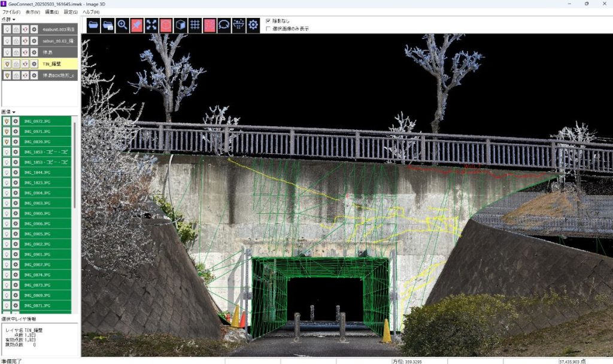This screenshot has height=364, width=613.
Task: Select IMG_0904.JPG in image list
Action: 37,193
